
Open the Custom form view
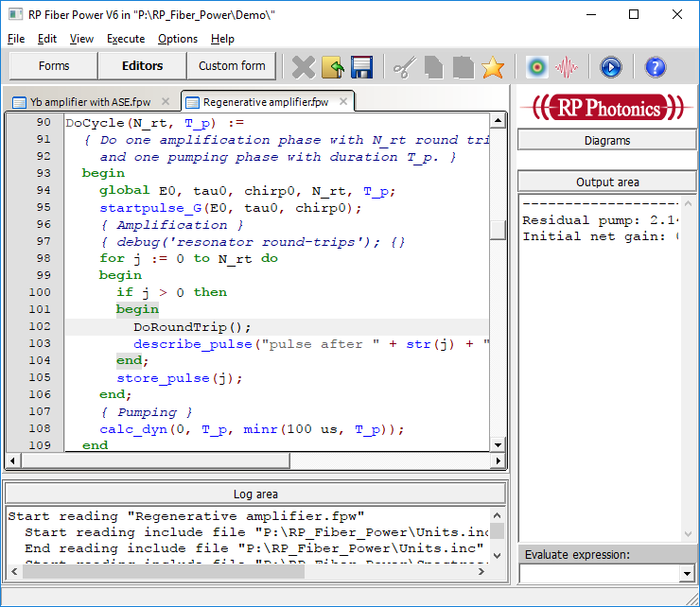click(232, 66)
